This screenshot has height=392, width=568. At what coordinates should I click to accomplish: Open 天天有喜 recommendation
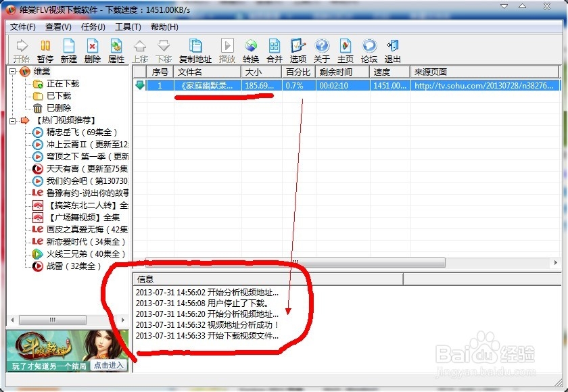point(87,169)
